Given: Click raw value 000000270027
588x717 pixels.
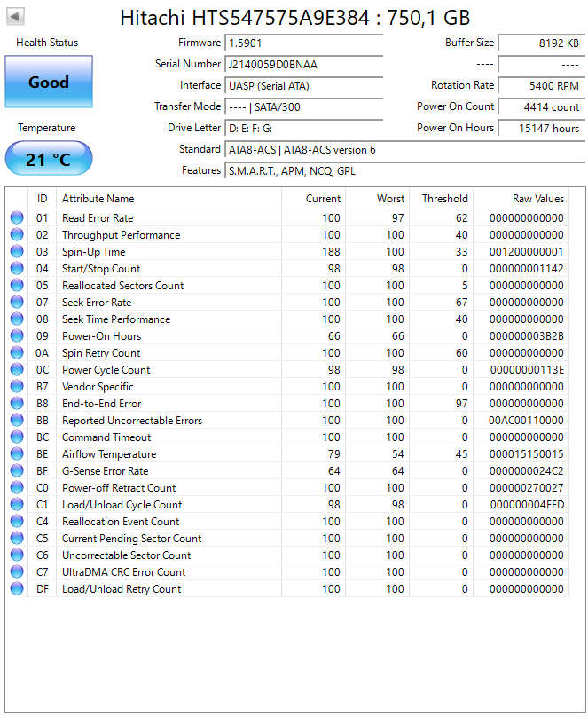Looking at the screenshot, I should click(x=526, y=488).
